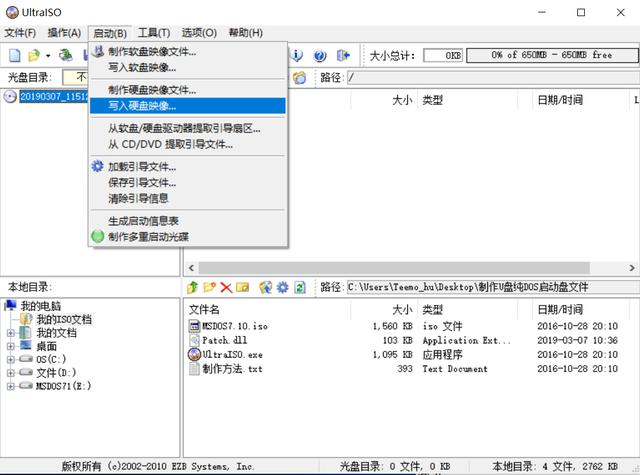Click the blue gear icon in local toolbar
The width and height of the screenshot is (640, 475).
(x=282, y=287)
